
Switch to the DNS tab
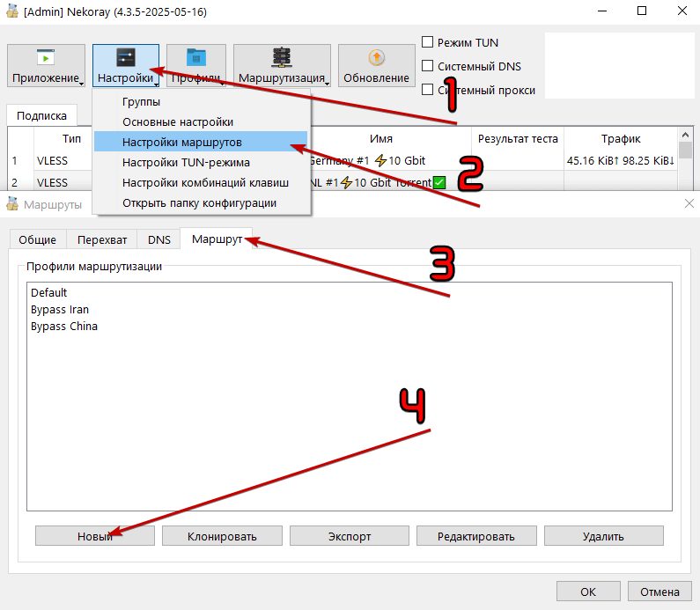(159, 239)
